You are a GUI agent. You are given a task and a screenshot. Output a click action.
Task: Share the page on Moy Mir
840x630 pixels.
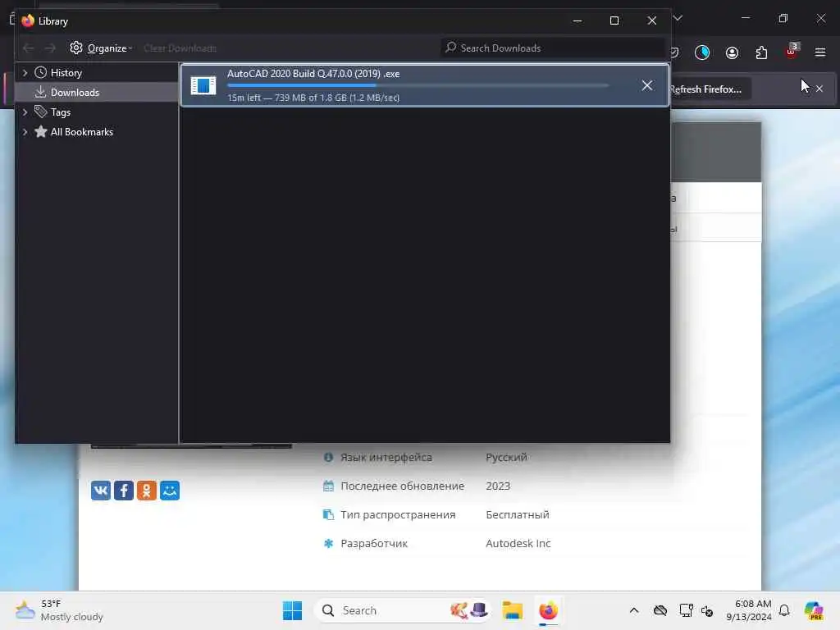pos(170,491)
